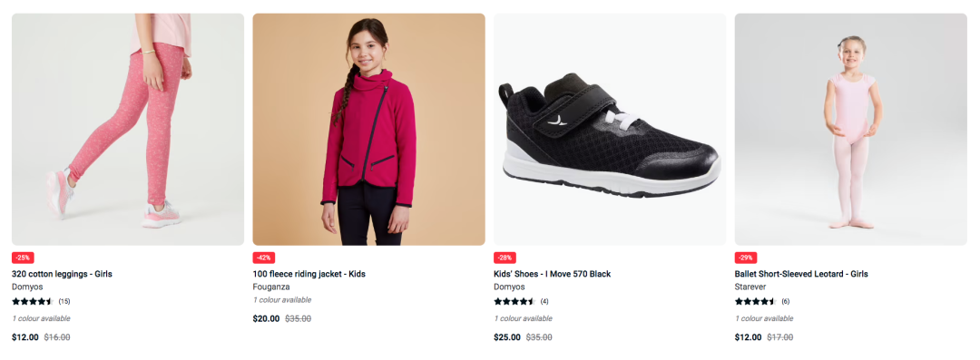The image size is (980, 360).
Task: Click Starever brand name
Action: (750, 287)
